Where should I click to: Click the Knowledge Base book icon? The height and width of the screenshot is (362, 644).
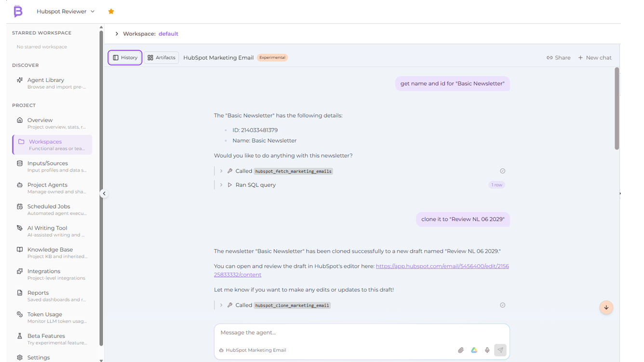click(x=20, y=250)
